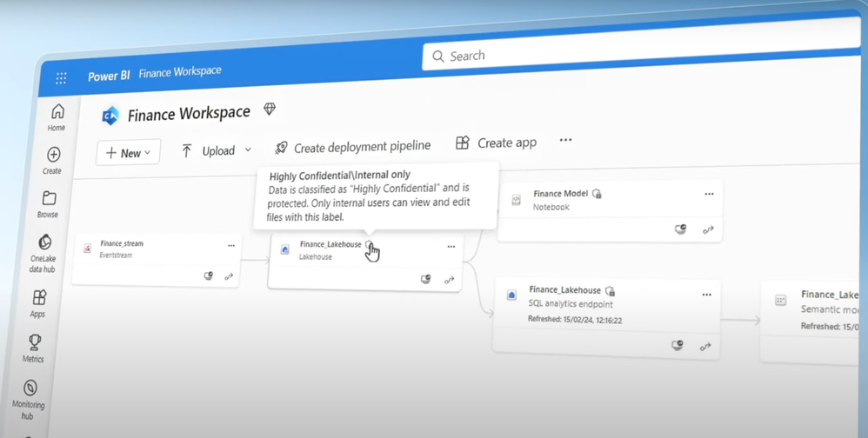868x438 pixels.
Task: Click the Upload button
Action: (210, 150)
